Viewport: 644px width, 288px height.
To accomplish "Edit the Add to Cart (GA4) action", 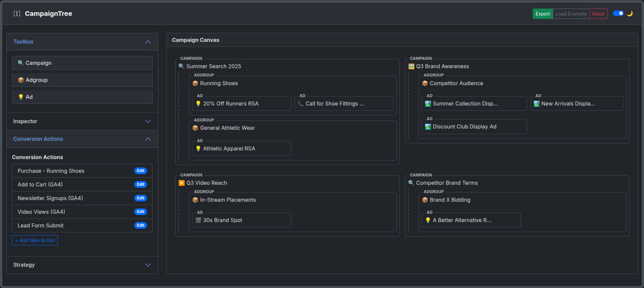I will [141, 185].
